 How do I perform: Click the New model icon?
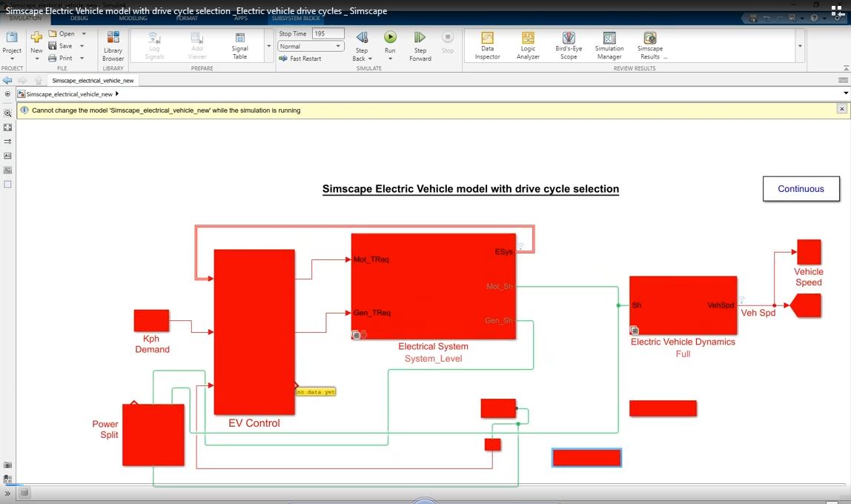click(x=36, y=38)
